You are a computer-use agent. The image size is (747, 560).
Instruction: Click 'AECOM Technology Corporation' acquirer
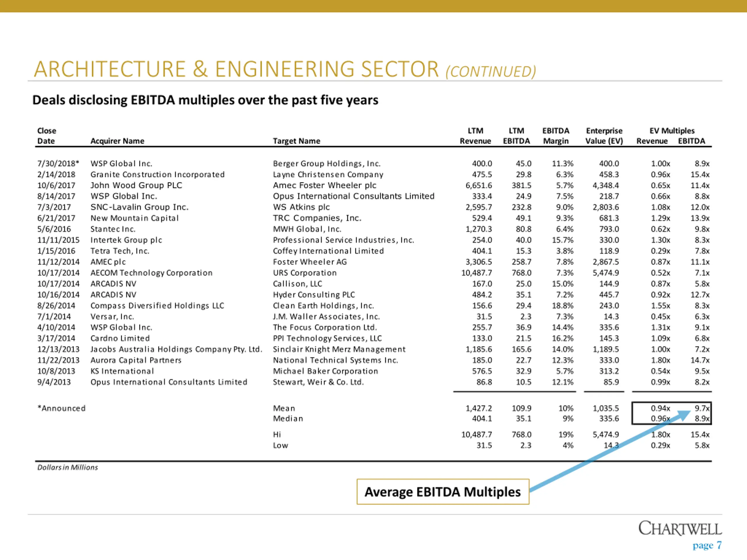tap(151, 273)
